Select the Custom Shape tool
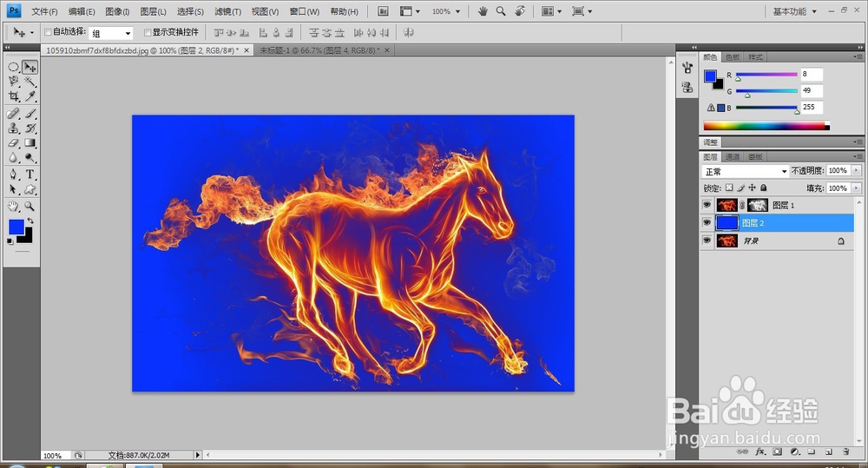868x468 pixels. point(30,189)
